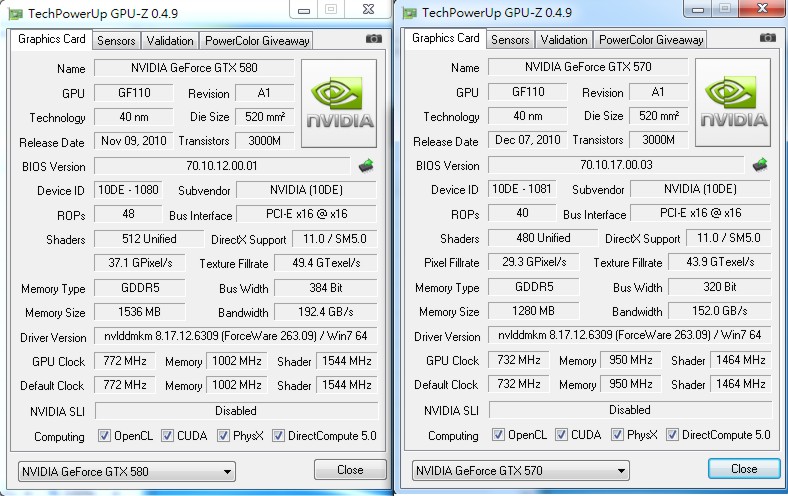
Task: Open PowerColor Giveaway tab in GTX 580 window
Action: pos(257,41)
